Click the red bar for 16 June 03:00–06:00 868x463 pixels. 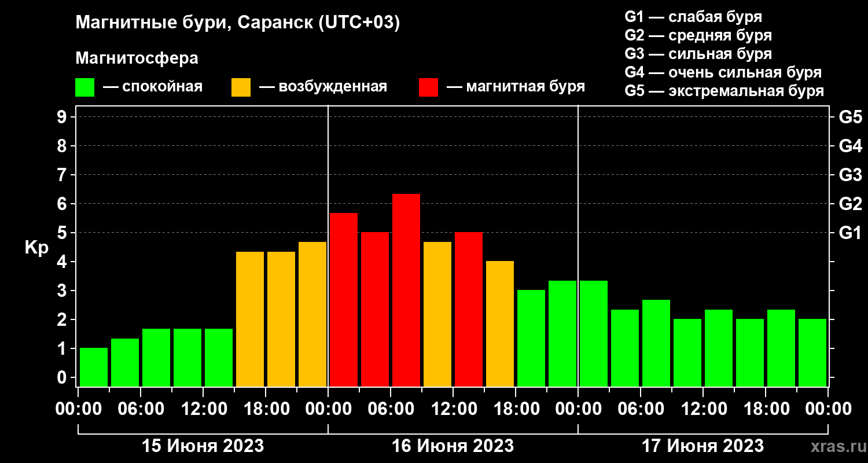click(375, 309)
